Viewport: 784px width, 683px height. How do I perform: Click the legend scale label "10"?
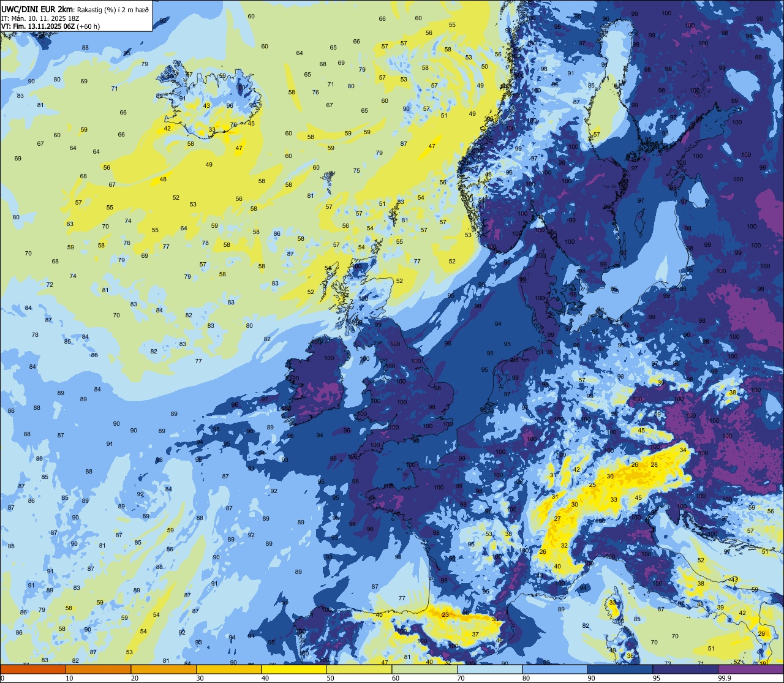(x=69, y=679)
